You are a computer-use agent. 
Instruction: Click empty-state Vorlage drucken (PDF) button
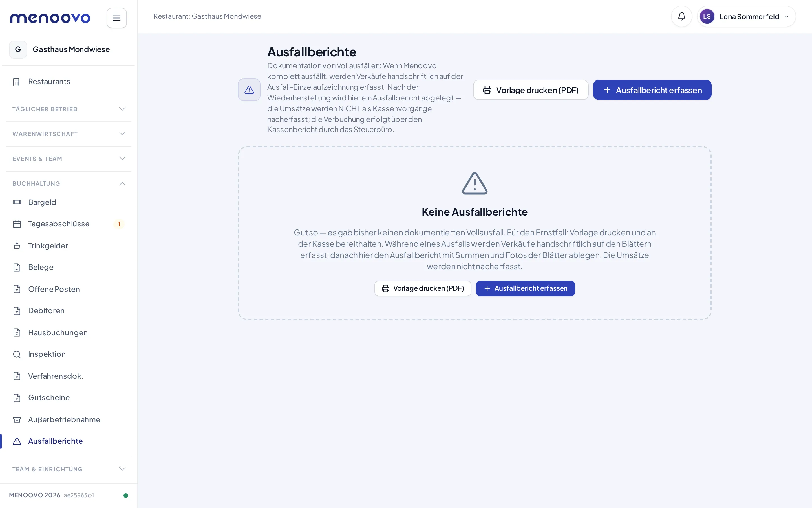422,288
